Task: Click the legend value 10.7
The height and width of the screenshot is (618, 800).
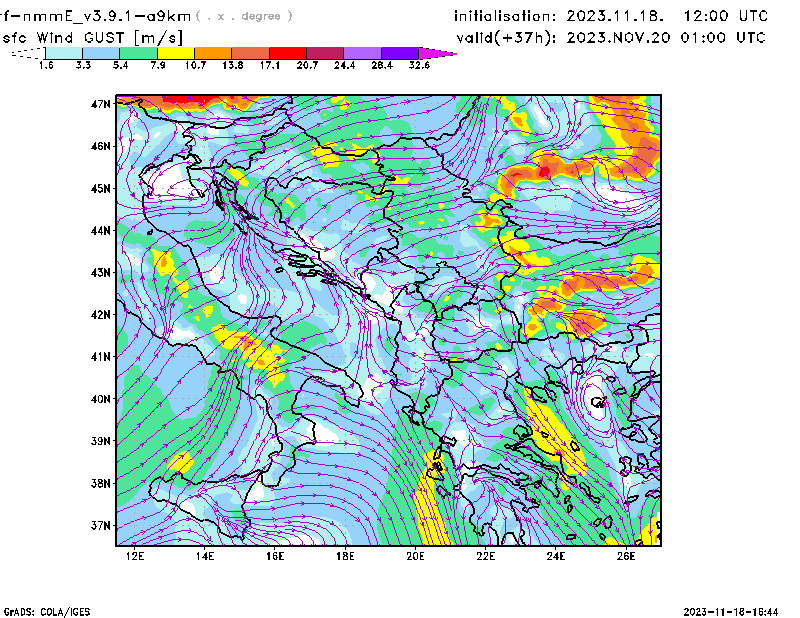Action: coord(195,65)
